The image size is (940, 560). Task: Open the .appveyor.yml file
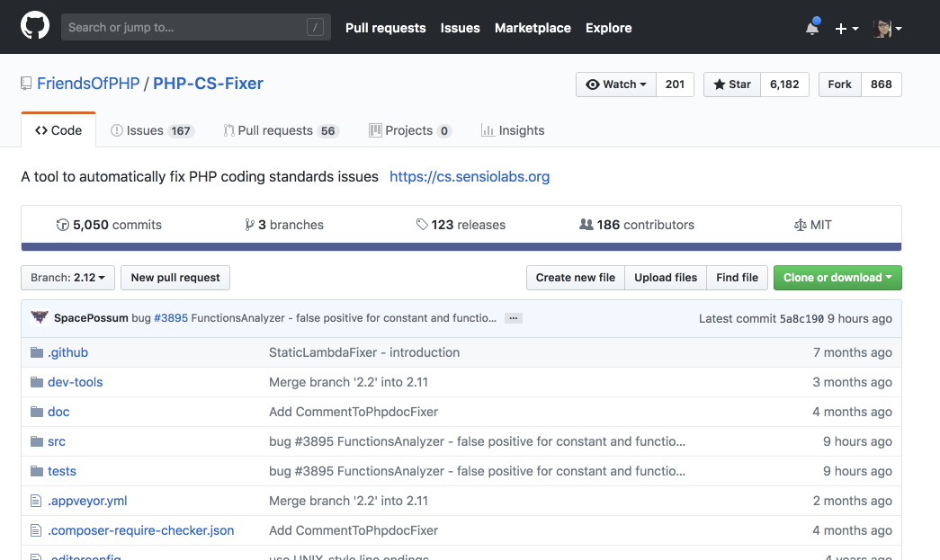87,501
